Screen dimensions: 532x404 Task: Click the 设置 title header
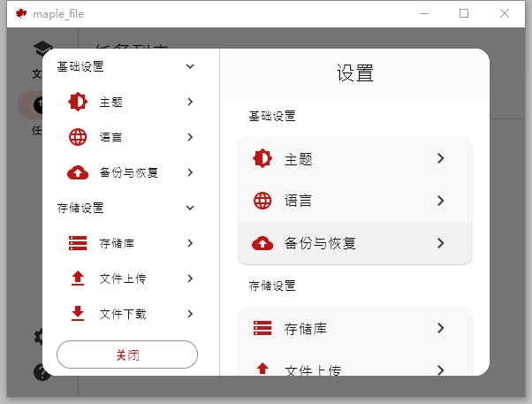pos(354,73)
